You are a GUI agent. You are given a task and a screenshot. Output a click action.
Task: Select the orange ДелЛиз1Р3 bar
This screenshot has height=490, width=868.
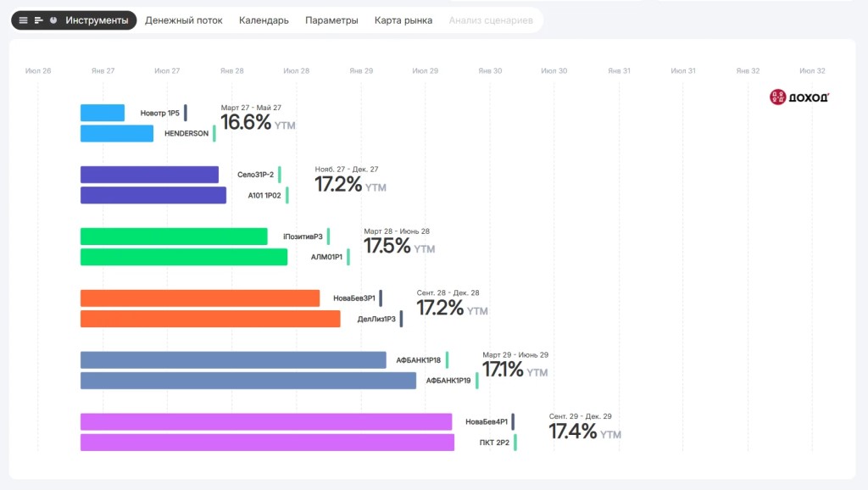(210, 319)
